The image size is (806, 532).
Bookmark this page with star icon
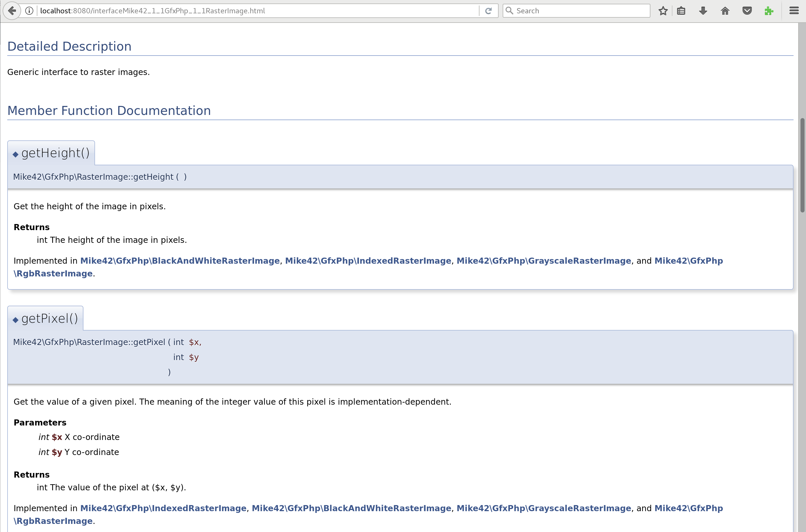coord(663,11)
